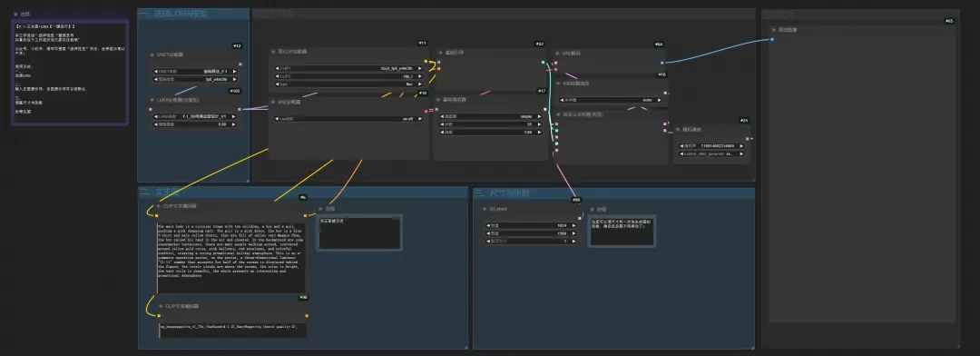Click the #12 badge on UNET加载器 node

click(x=237, y=45)
